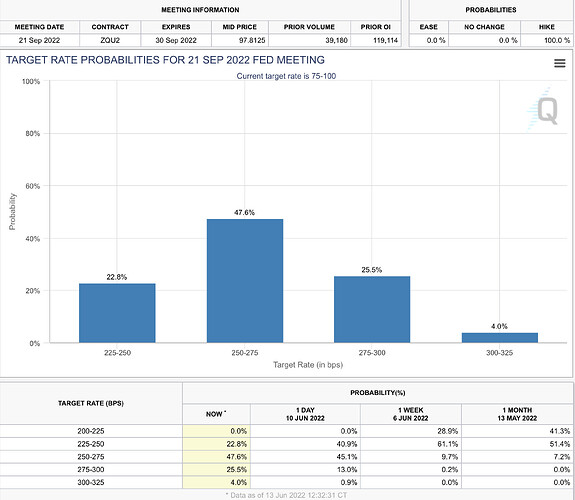Select the 250-275 bar at 47.6%

point(245,281)
